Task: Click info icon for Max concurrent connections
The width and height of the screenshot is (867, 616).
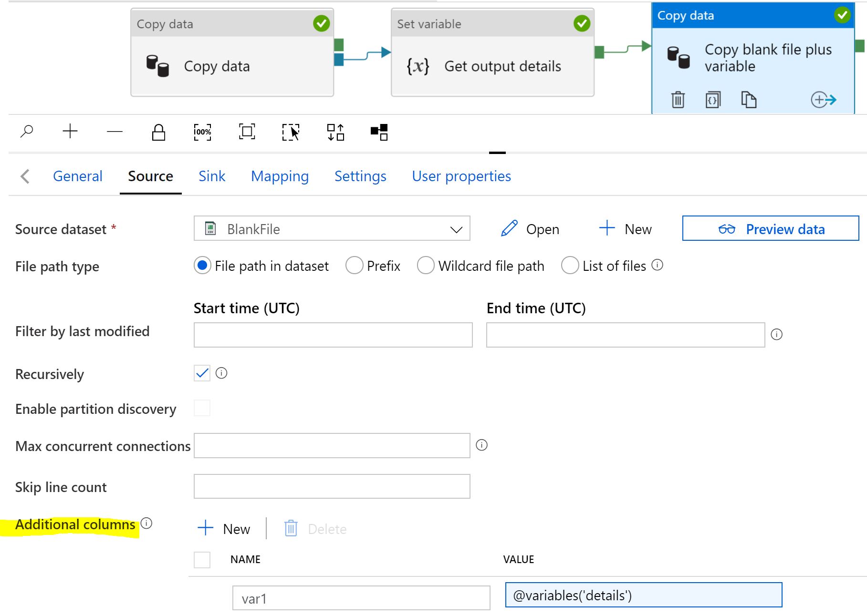Action: pyautogui.click(x=482, y=445)
